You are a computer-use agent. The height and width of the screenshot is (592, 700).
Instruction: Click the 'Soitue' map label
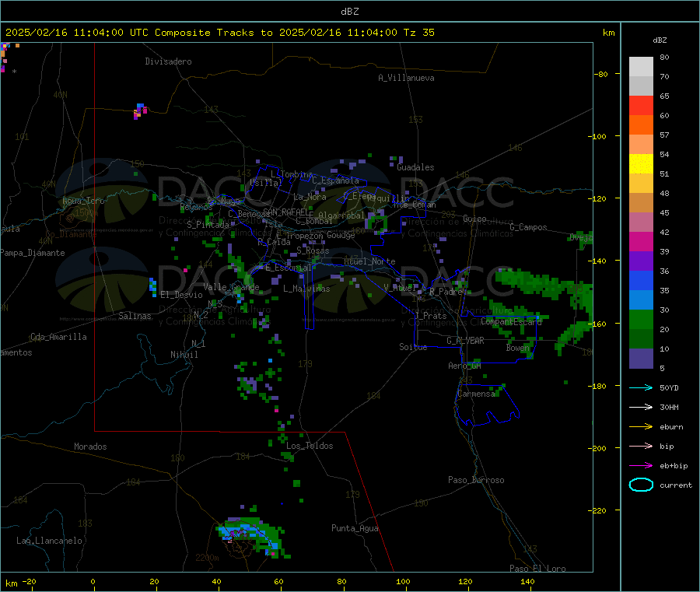[413, 347]
